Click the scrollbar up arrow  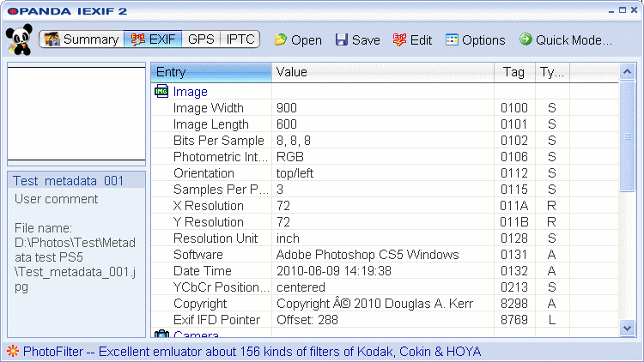click(x=627, y=72)
